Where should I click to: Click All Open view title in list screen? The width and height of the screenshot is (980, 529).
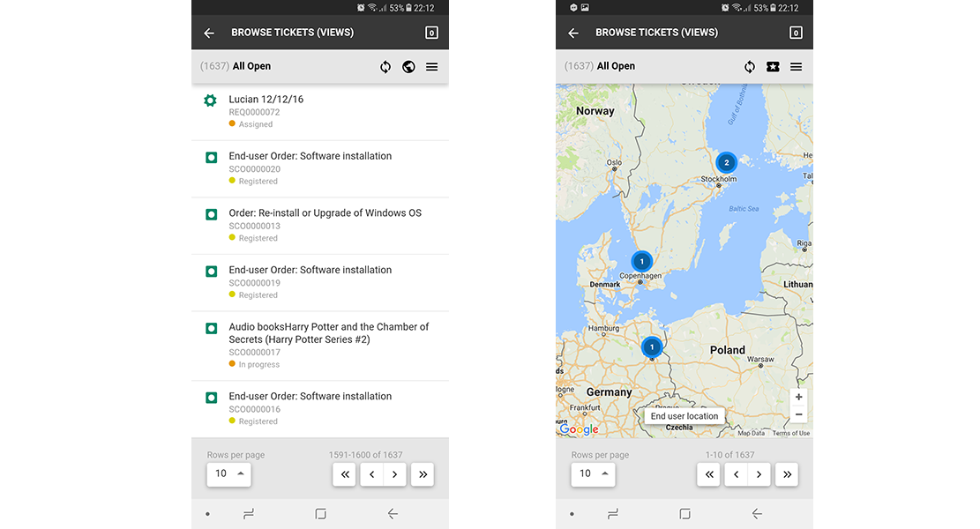252,66
